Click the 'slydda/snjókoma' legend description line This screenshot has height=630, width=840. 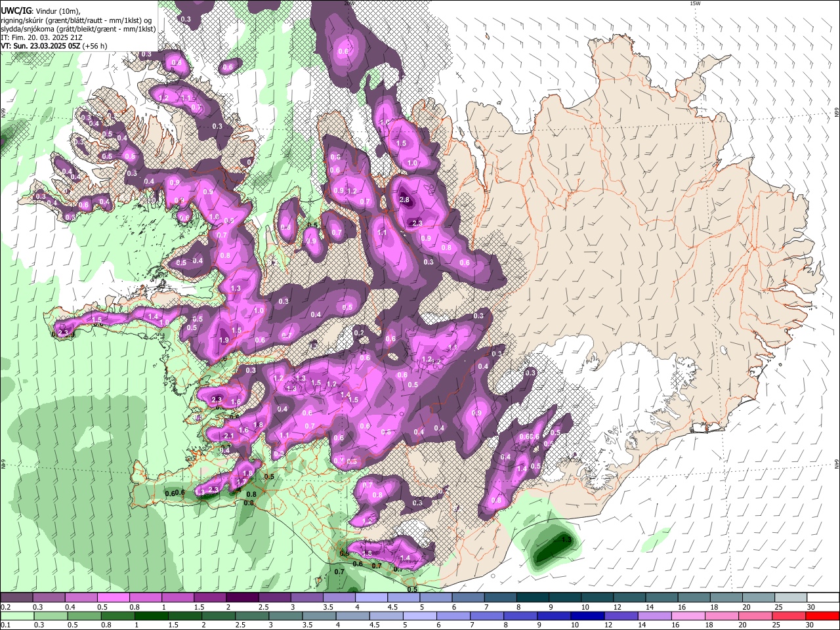[x=78, y=29]
